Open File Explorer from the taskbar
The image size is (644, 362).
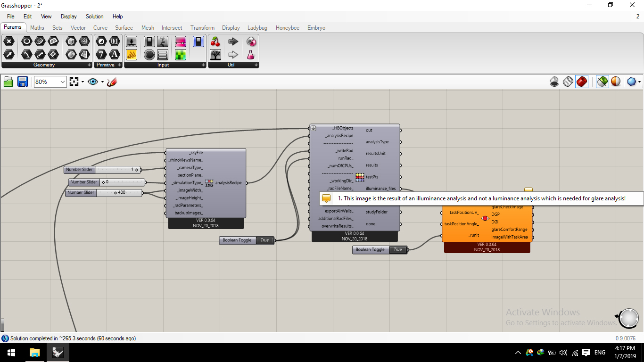[x=35, y=352]
